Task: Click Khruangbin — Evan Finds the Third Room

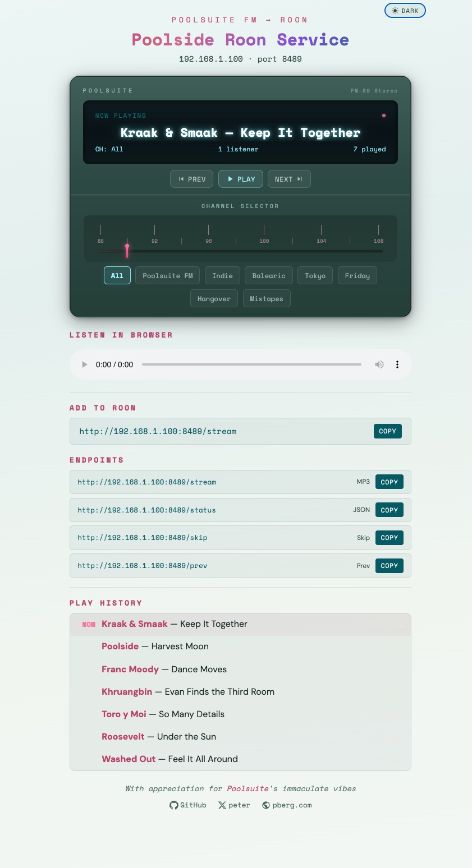Action: click(x=240, y=691)
